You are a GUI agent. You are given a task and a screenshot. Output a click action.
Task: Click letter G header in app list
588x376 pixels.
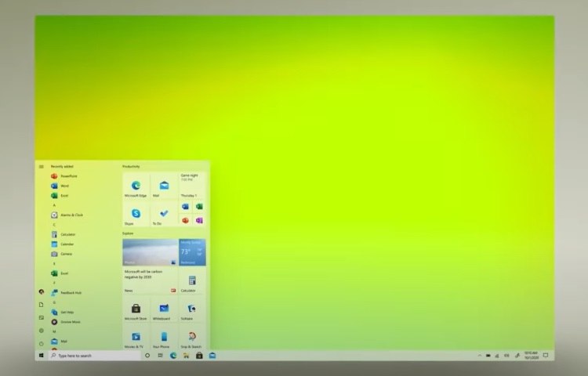[x=54, y=302]
